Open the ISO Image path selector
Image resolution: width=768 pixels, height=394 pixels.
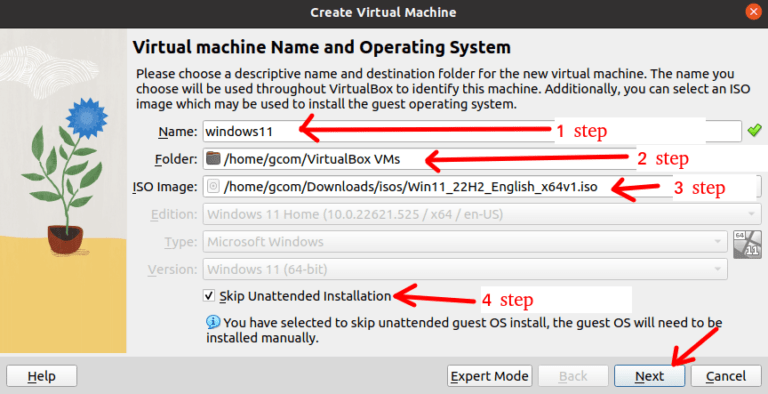482,187
